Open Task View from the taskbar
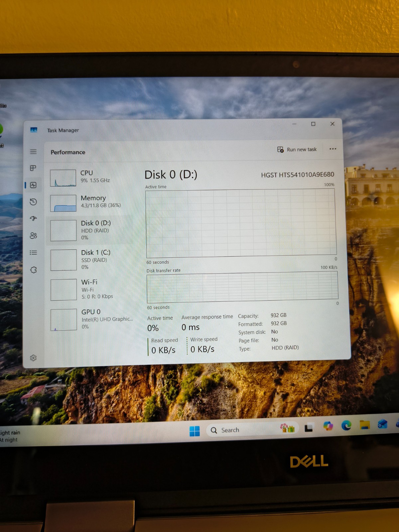Viewport: 399px width, 532px height. coord(309,428)
